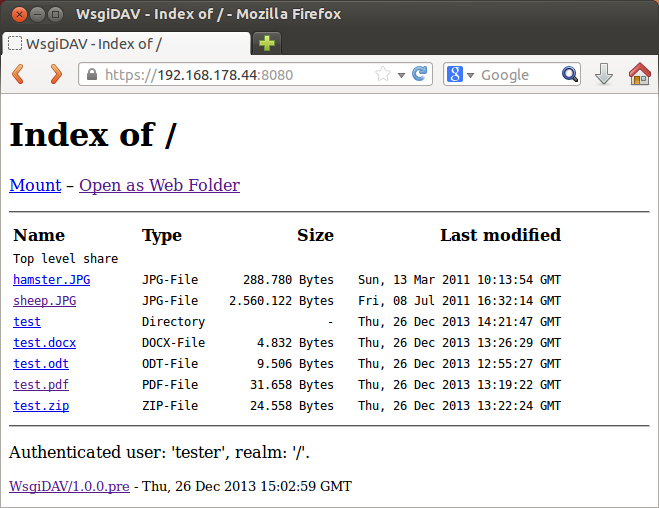The height and width of the screenshot is (508, 659).
Task: Open the downloads arrow button
Action: pos(604,74)
